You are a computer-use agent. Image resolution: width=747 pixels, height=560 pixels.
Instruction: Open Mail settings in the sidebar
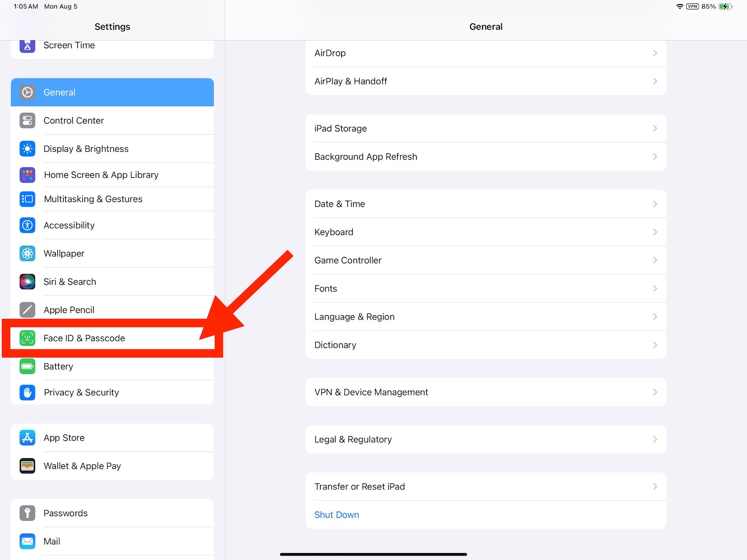(112, 541)
